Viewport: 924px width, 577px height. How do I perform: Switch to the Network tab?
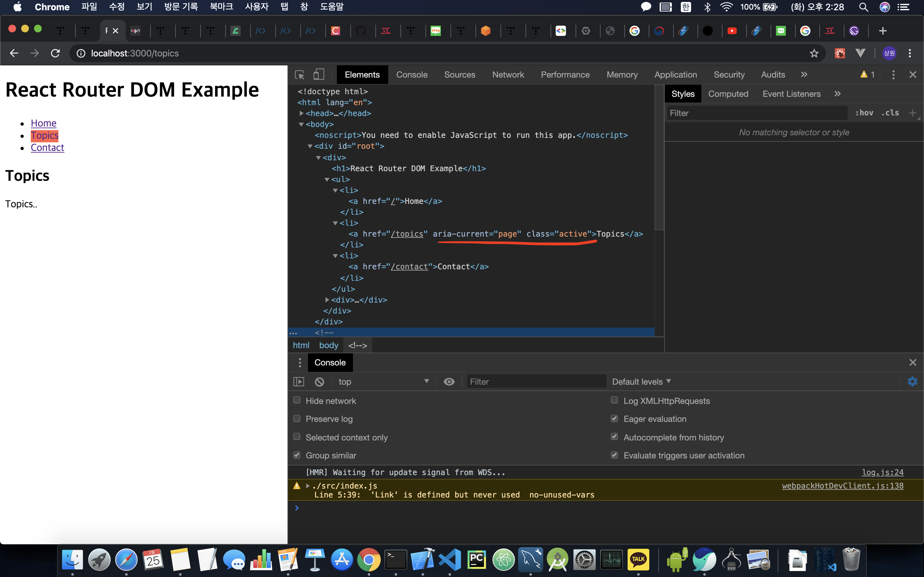click(x=508, y=75)
